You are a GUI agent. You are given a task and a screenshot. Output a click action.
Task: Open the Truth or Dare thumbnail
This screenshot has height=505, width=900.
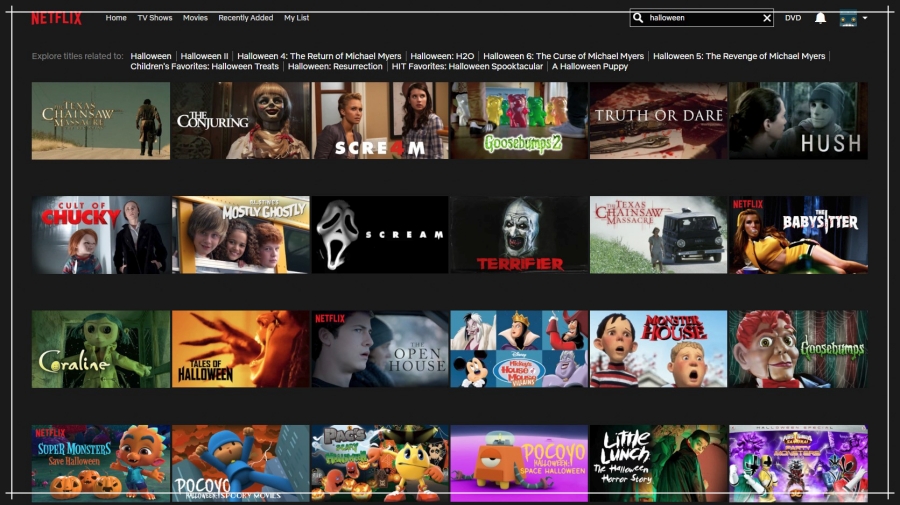[658, 121]
